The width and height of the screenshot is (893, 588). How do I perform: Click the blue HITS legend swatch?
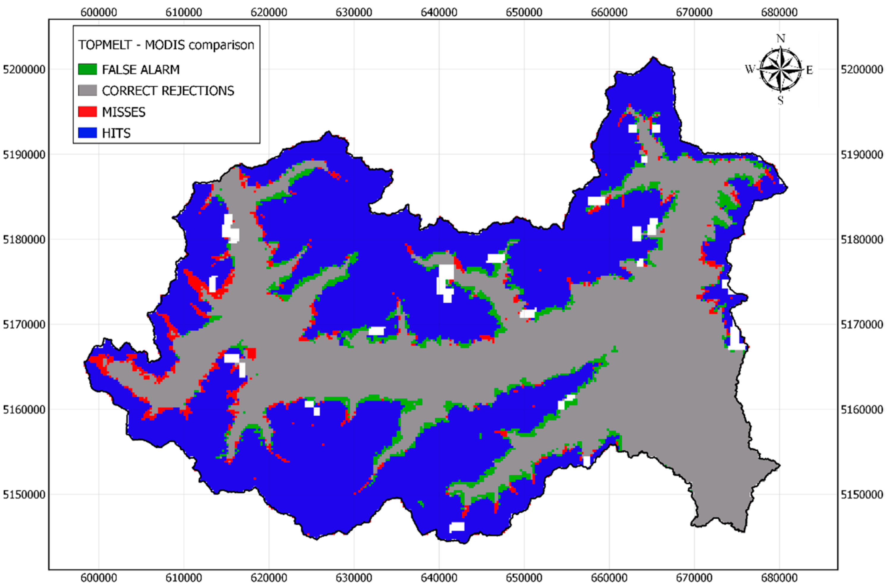pyautogui.click(x=87, y=133)
